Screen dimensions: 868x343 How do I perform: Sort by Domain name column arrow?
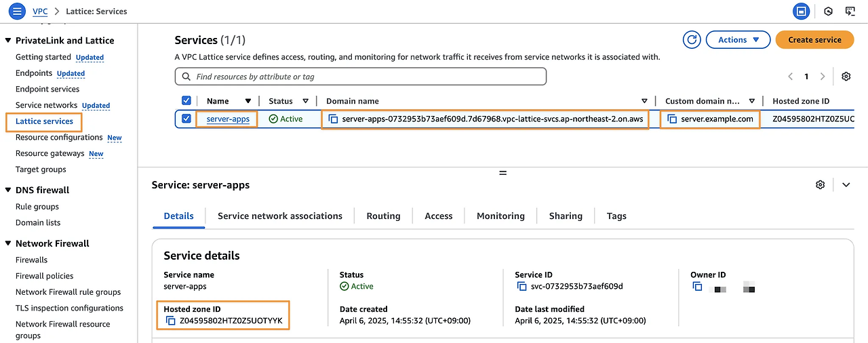[644, 102]
